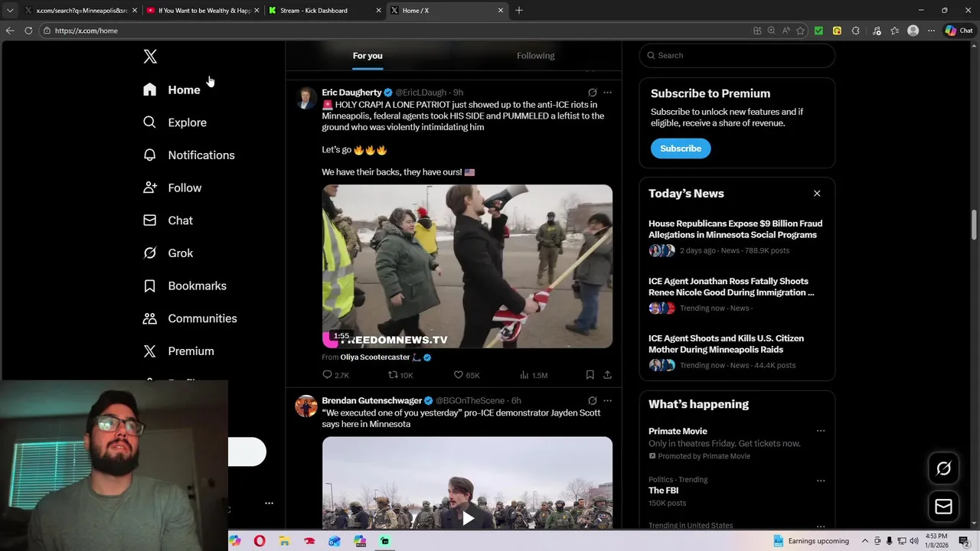Show hidden system tray icons
The image size is (980, 551).
point(866,541)
